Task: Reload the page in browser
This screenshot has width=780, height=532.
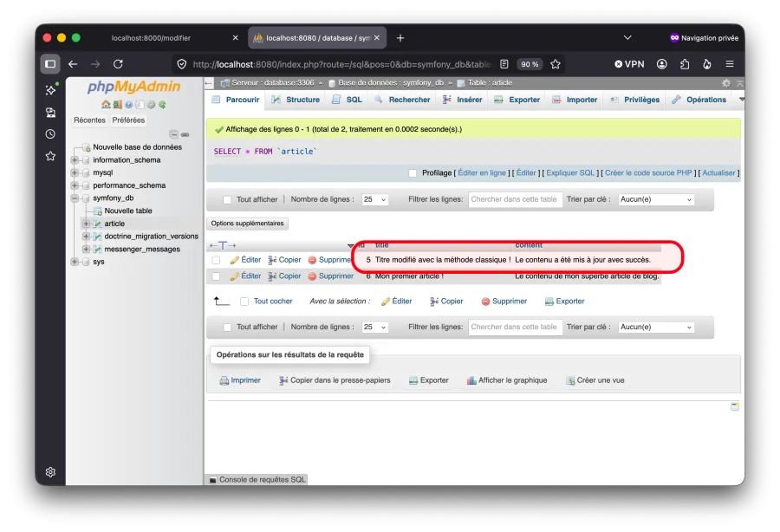Action: click(118, 63)
